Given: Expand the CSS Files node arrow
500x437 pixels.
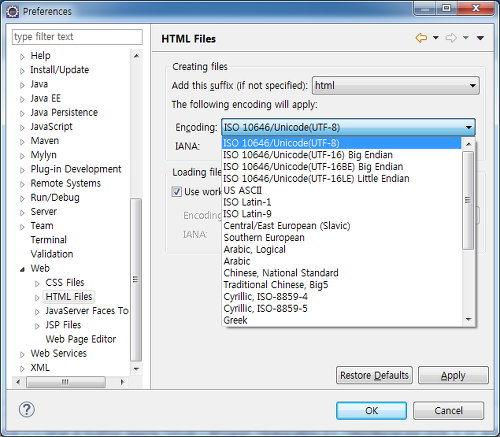Looking at the screenshot, I should (37, 284).
